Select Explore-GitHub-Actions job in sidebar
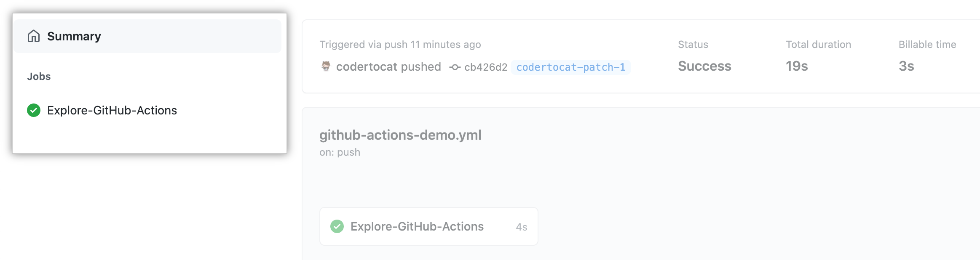 tap(112, 110)
